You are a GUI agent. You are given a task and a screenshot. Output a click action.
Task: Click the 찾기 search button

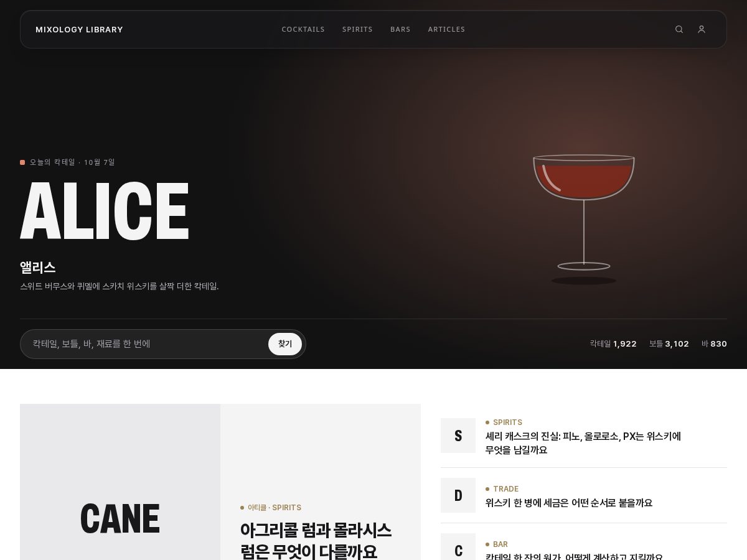285,344
